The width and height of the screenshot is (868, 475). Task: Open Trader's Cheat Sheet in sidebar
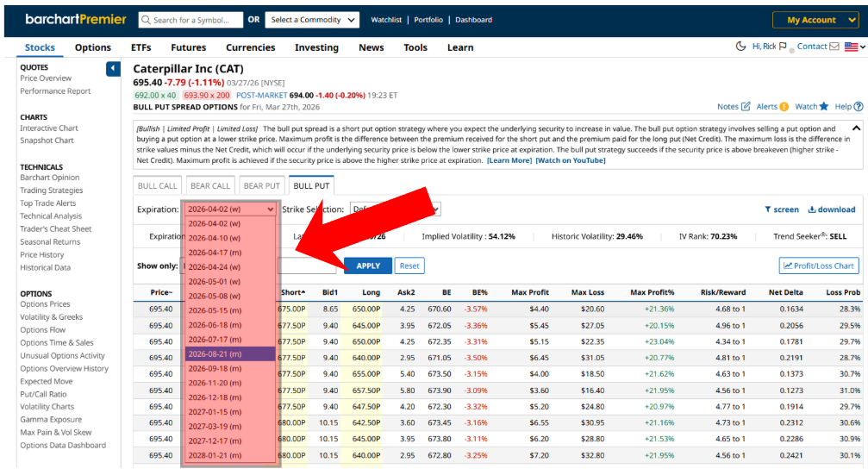click(56, 228)
